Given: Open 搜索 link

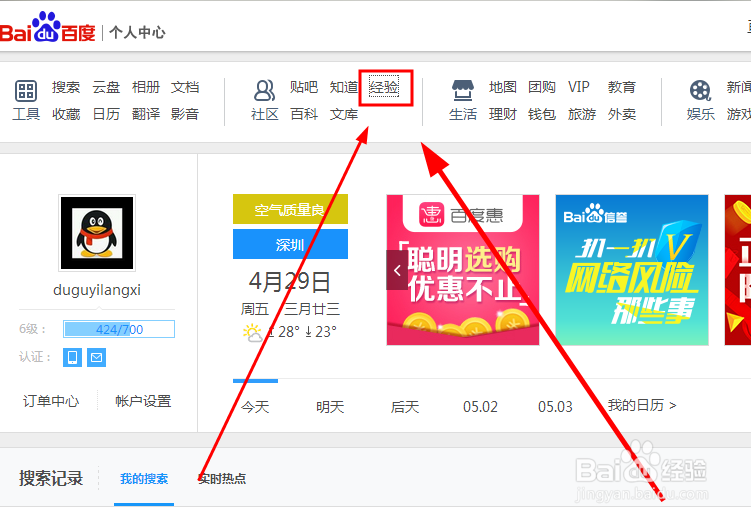Looking at the screenshot, I should [66, 87].
